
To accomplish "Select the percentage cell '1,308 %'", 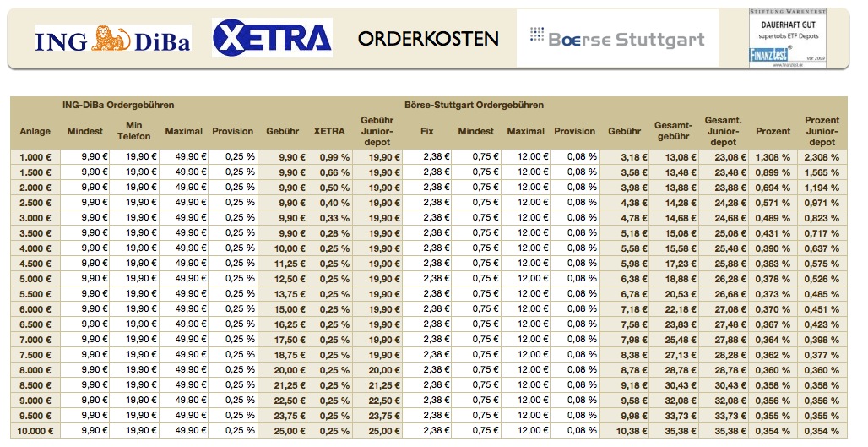I will click(x=773, y=157).
